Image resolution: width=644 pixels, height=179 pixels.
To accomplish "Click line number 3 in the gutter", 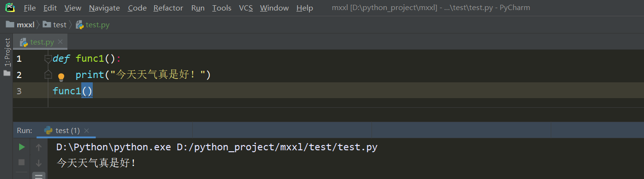I will coord(19,91).
